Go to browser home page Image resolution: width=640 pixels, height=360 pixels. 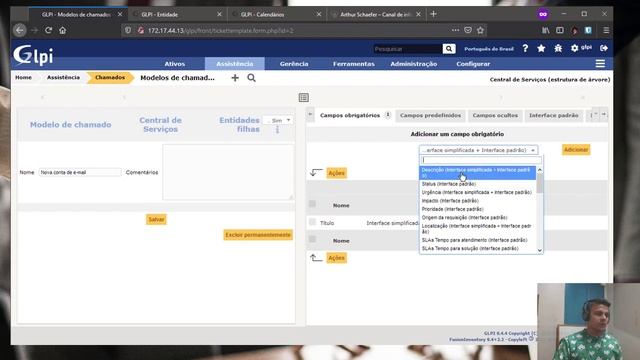coord(62,30)
